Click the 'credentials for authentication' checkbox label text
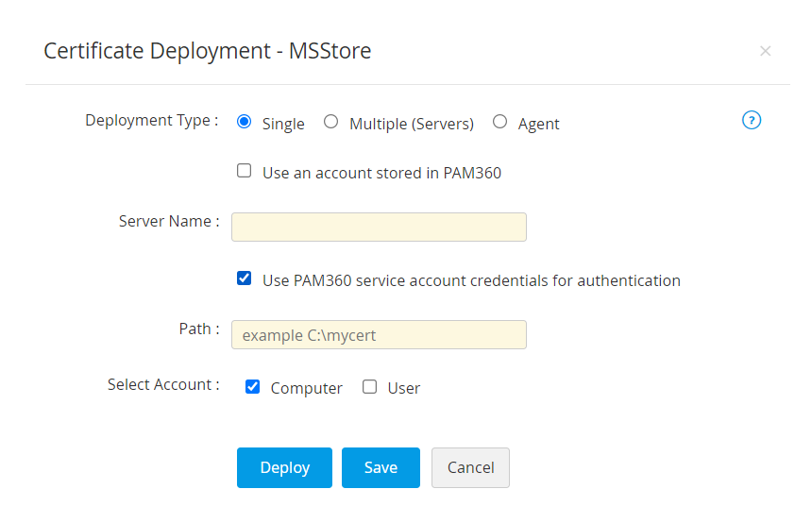812x523 pixels. pyautogui.click(x=471, y=280)
